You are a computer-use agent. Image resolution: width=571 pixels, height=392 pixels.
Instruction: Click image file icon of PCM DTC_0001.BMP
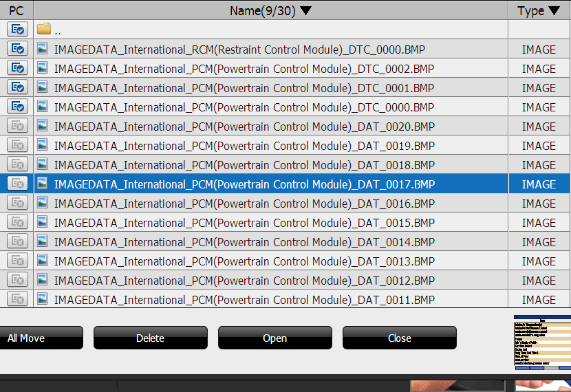(43, 87)
